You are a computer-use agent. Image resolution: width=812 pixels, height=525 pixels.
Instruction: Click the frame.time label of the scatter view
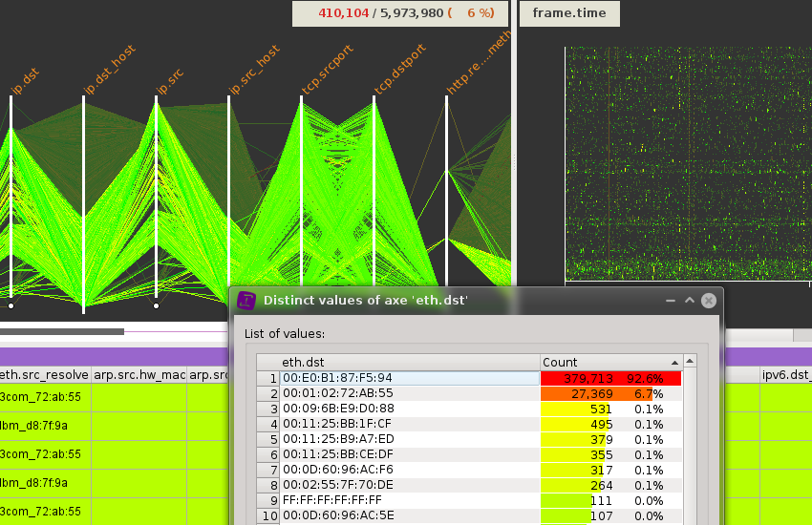tap(569, 13)
